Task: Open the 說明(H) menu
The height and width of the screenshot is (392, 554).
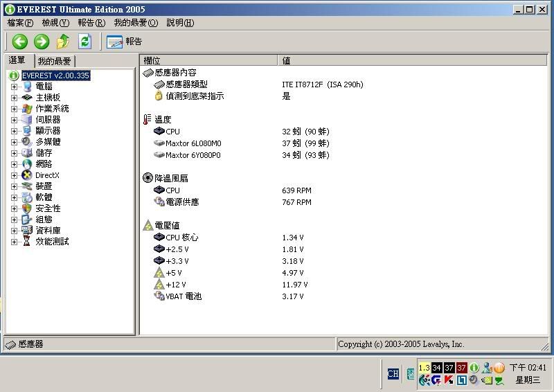Action: tap(180, 23)
